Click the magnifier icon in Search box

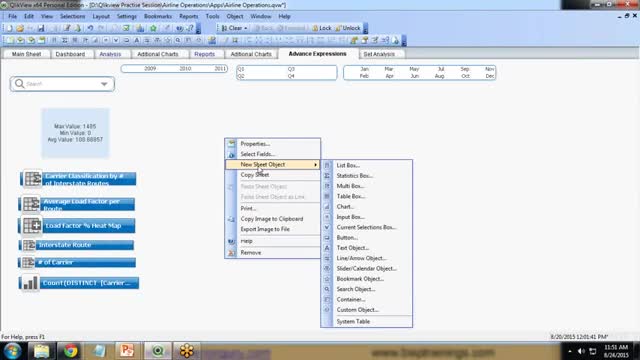point(19,84)
